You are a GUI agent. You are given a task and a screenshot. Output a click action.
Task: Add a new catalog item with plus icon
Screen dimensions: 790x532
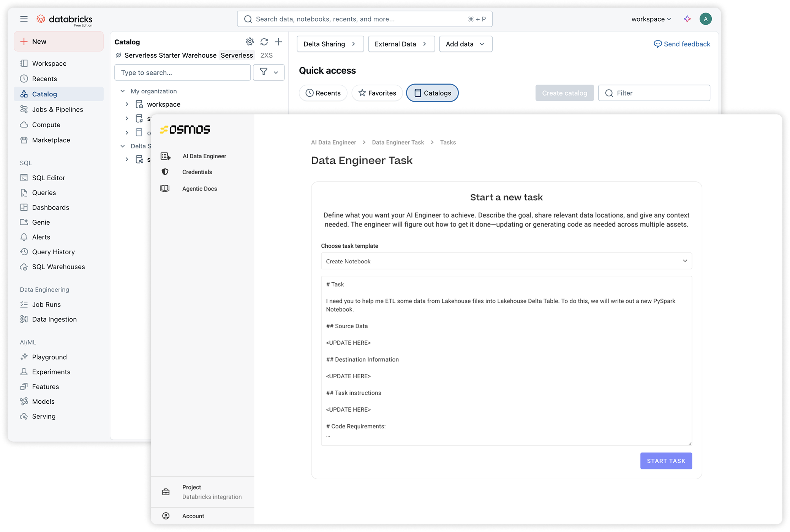coord(278,42)
